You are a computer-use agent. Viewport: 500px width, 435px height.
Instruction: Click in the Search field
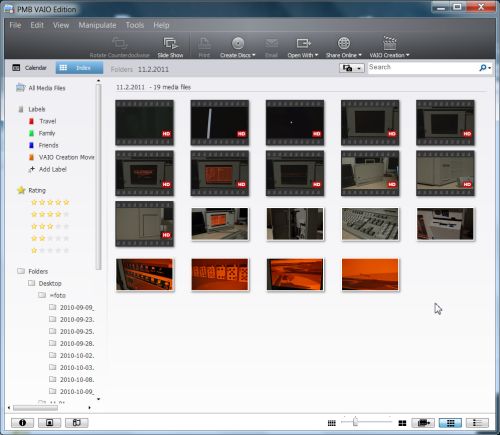click(x=422, y=68)
